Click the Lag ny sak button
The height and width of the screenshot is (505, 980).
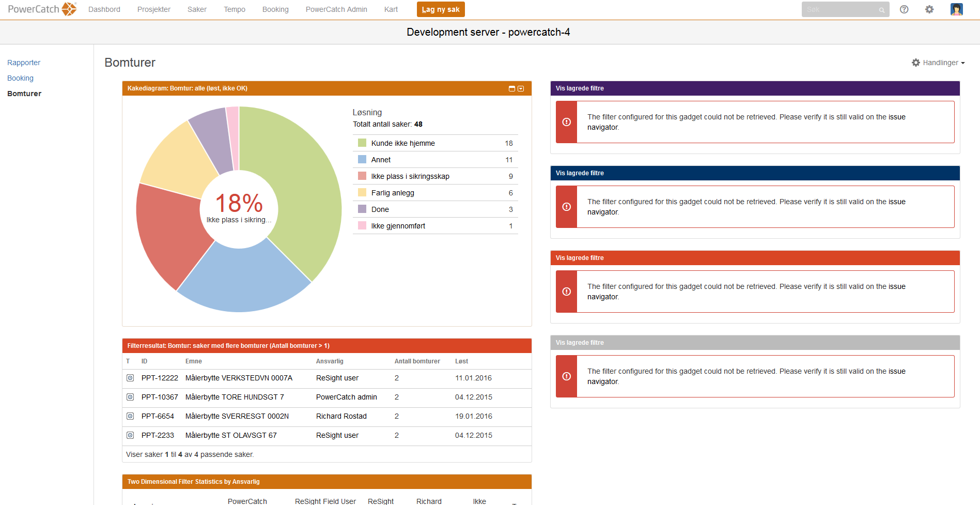(441, 9)
